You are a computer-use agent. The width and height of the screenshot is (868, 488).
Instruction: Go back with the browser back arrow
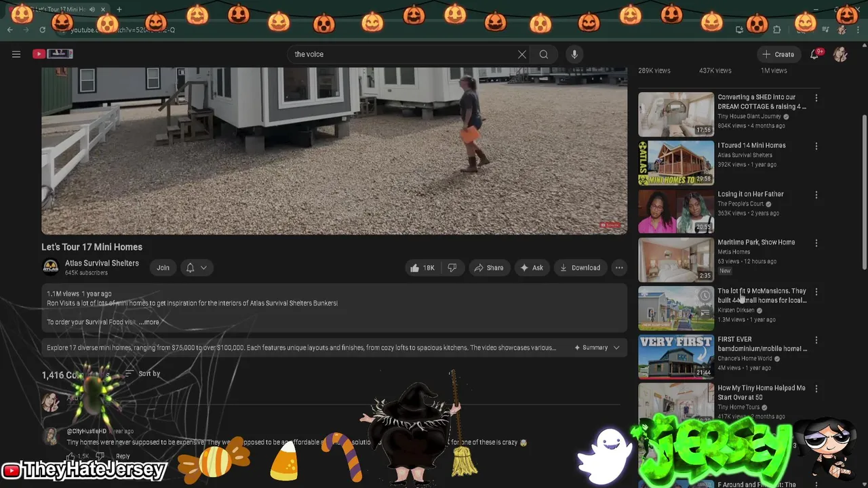click(x=10, y=30)
